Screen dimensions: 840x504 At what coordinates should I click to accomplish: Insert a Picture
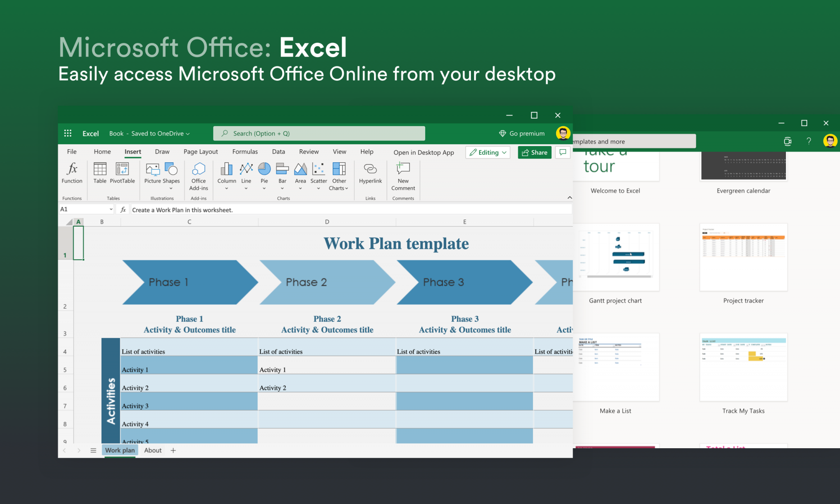pyautogui.click(x=153, y=173)
